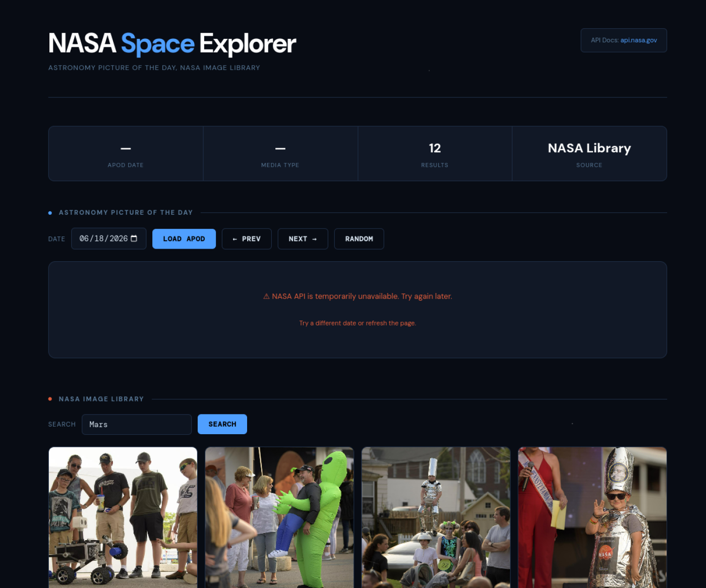Open thumbnail with green inflatable alien costume
This screenshot has height=588, width=706.
(279, 517)
